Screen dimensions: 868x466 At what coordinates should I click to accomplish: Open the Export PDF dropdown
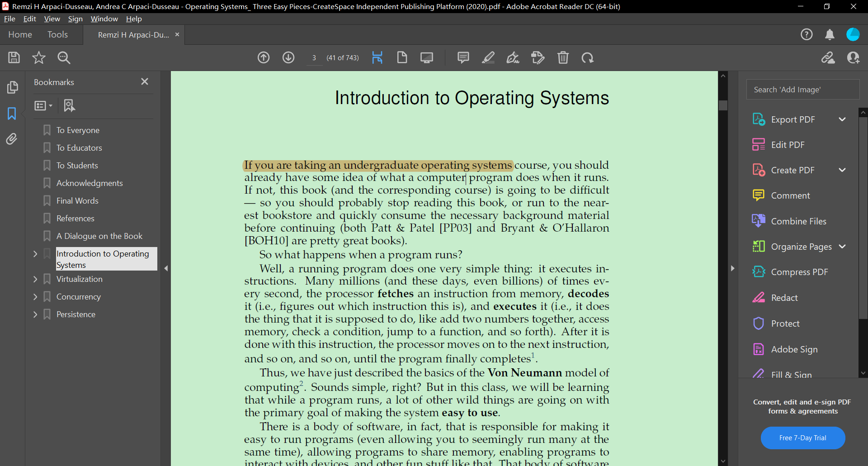843,119
